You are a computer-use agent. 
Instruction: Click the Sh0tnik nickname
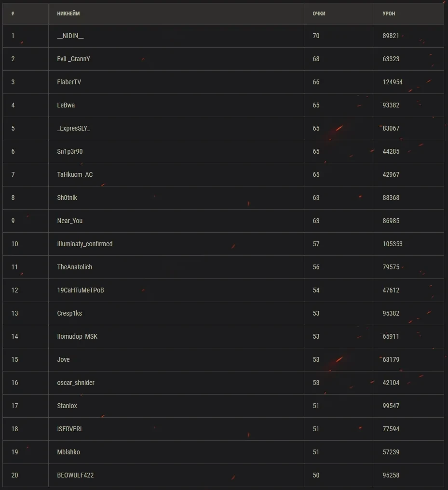pos(67,198)
